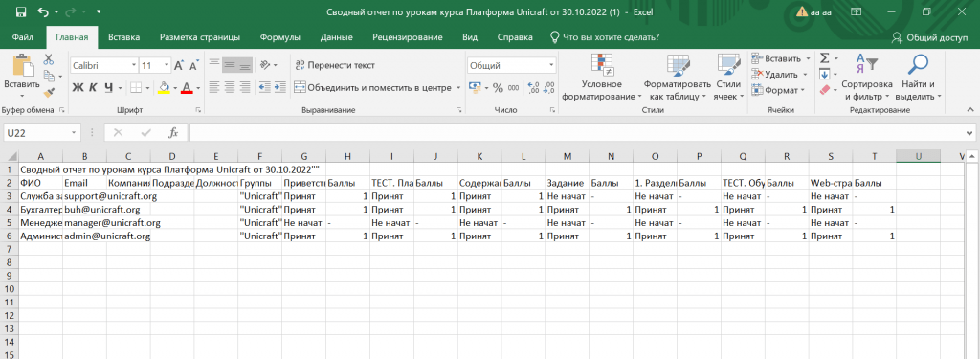Click Найти и выделить button
Image resolution: width=980 pixels, height=359 pixels.
point(918,78)
